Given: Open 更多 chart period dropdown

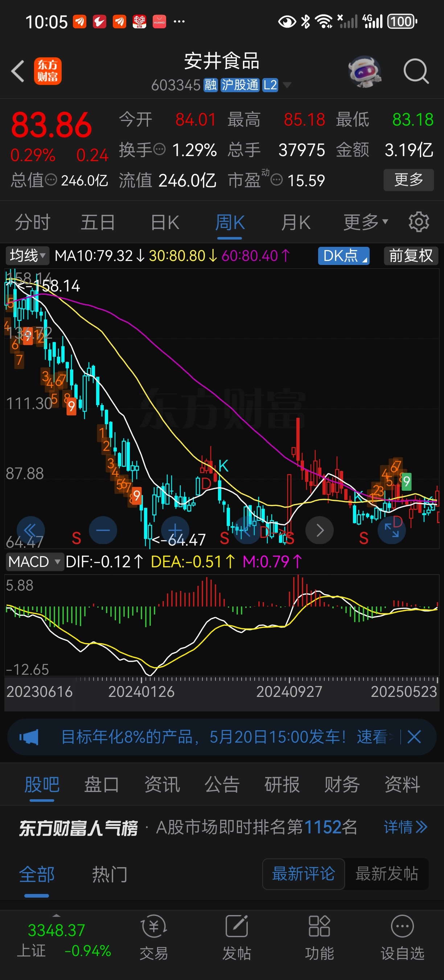Looking at the screenshot, I should [366, 222].
